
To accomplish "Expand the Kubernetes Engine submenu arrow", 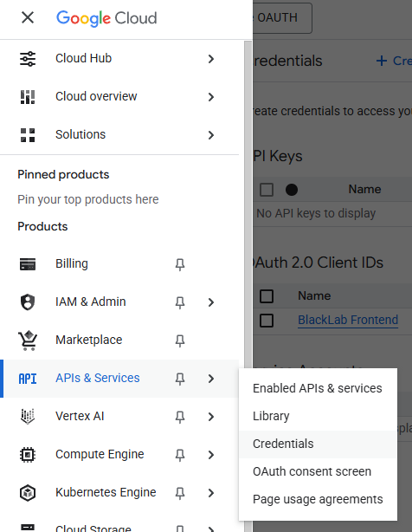I will pyautogui.click(x=211, y=493).
